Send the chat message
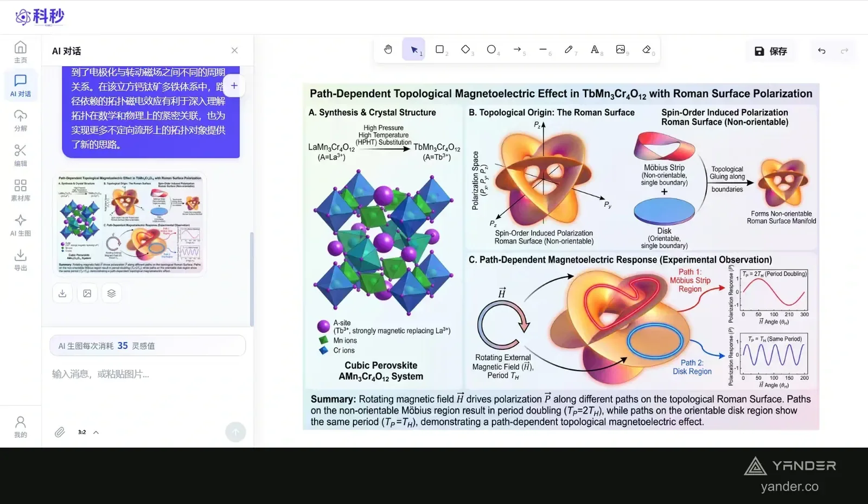 (x=235, y=432)
